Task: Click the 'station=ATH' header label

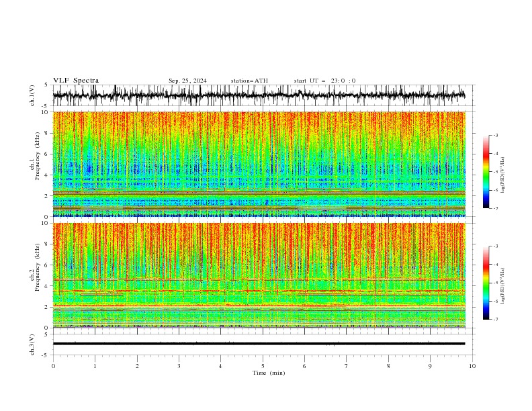Action: tap(249, 81)
